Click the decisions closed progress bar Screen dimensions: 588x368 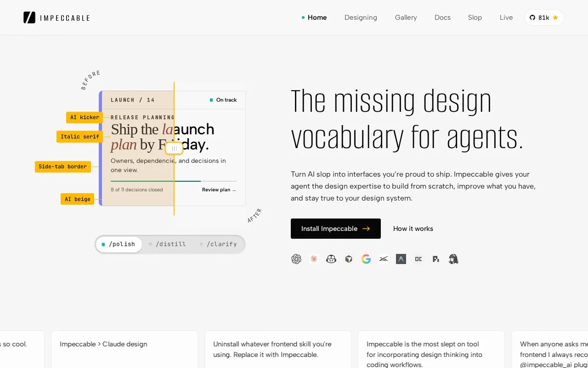click(174, 181)
